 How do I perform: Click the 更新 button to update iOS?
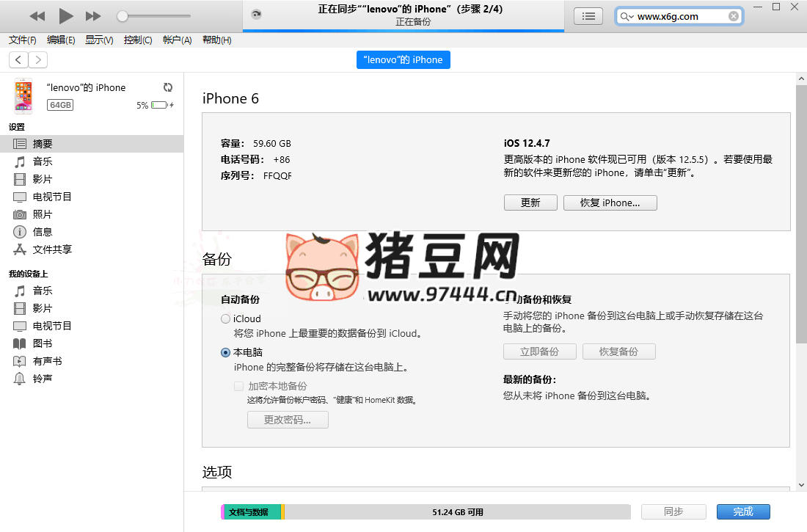click(x=530, y=202)
